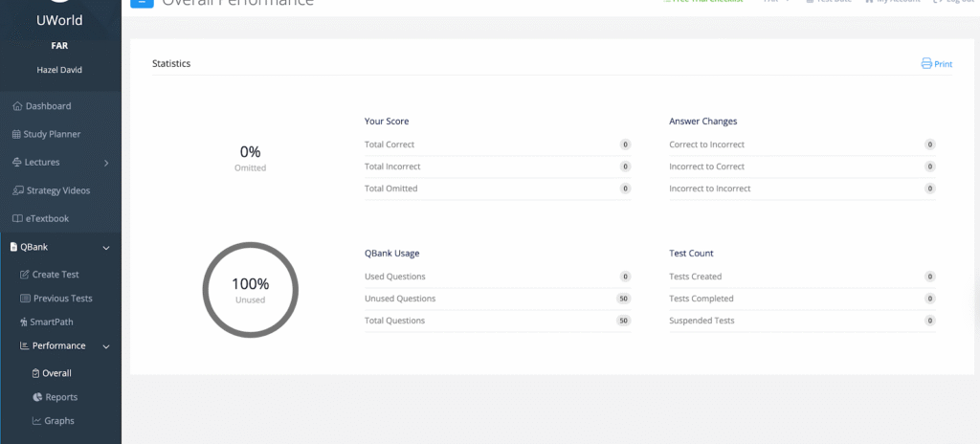Click the Statistics heading
This screenshot has width=980, height=444.
click(171, 64)
